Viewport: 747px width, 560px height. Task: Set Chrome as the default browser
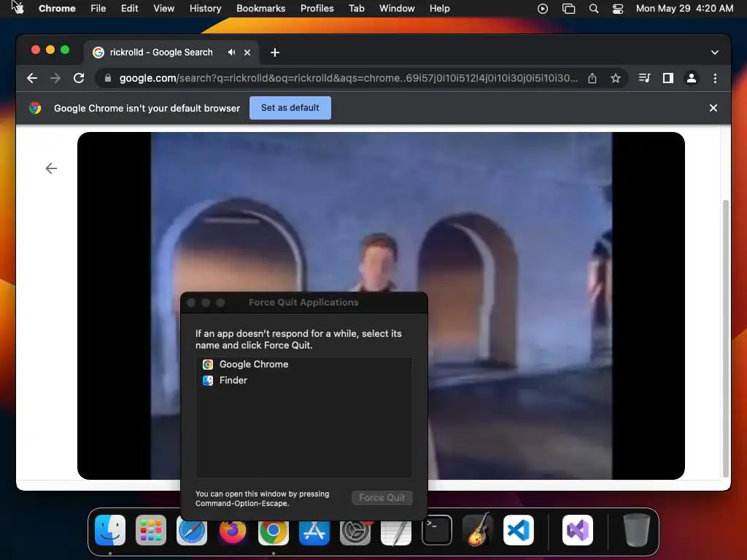tap(290, 108)
